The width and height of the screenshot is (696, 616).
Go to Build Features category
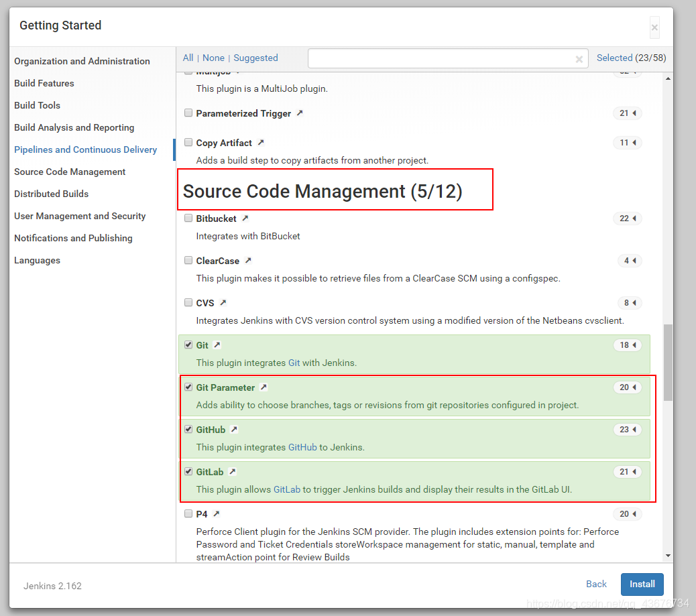(x=44, y=83)
